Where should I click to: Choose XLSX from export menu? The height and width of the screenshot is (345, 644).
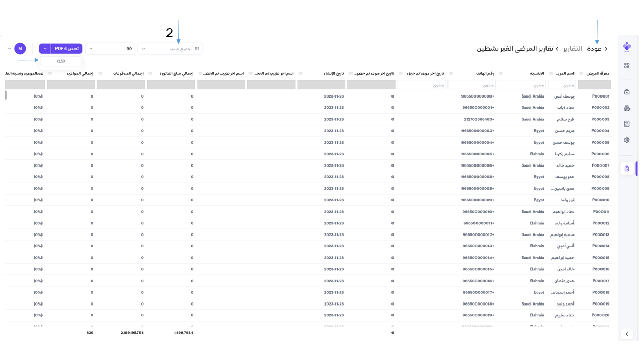click(61, 61)
